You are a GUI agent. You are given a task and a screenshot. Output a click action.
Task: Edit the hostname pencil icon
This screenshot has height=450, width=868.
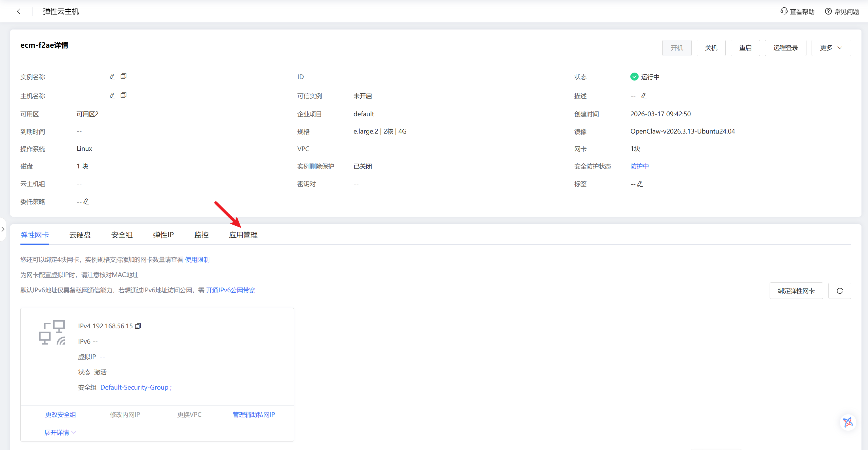click(x=112, y=96)
